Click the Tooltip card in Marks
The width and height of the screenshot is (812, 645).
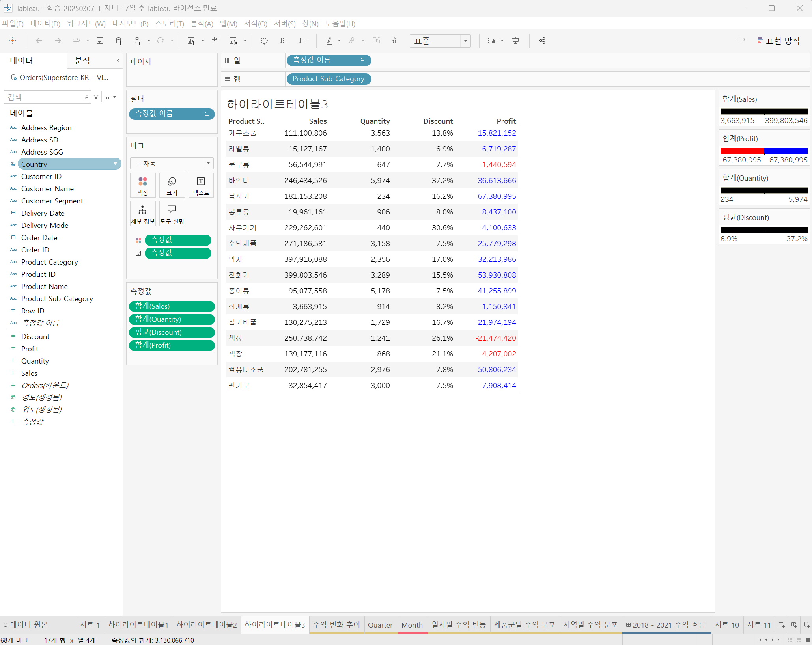point(172,214)
